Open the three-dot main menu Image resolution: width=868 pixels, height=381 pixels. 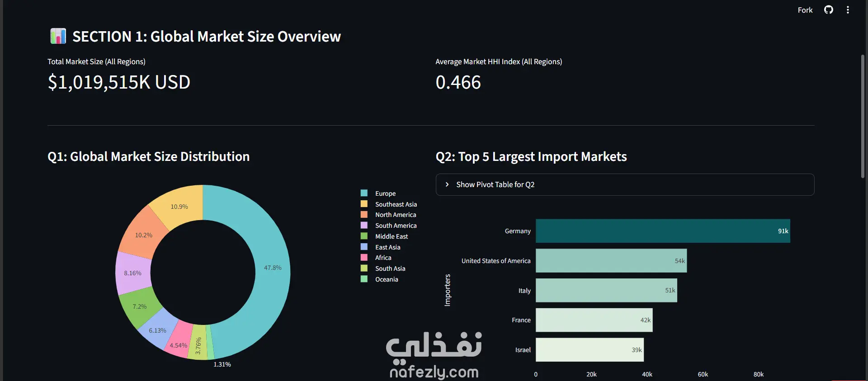(x=848, y=10)
